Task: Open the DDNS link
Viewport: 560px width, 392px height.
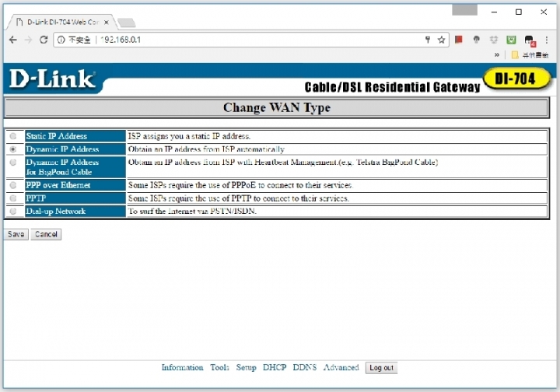Action: point(304,367)
